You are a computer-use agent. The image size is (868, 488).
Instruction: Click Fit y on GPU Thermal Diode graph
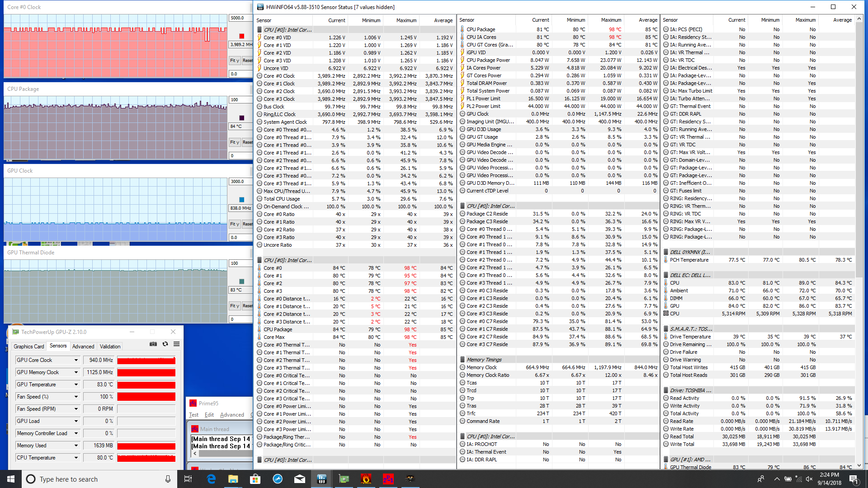pos(234,306)
